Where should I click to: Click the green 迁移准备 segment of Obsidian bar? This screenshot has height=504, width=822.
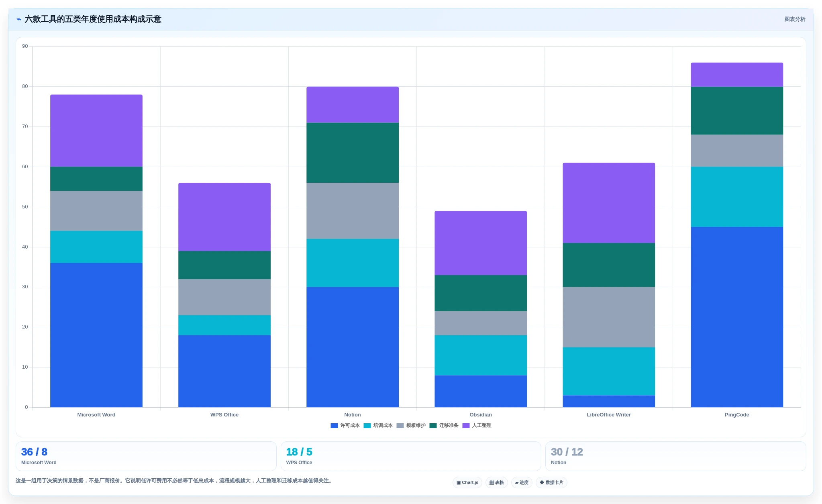point(481,293)
